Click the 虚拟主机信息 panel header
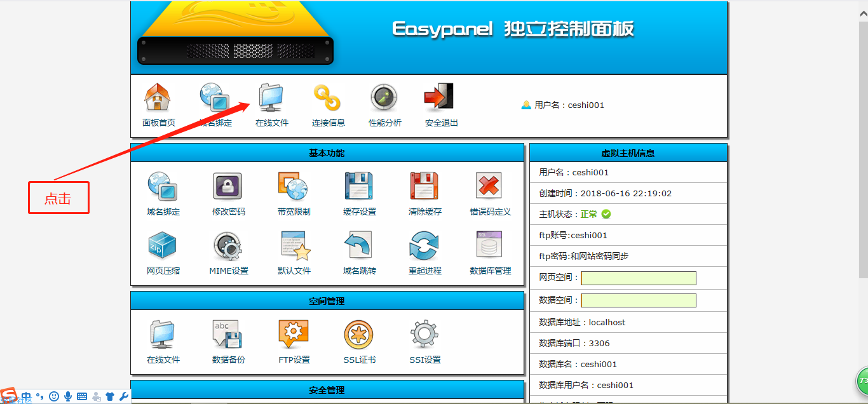The image size is (868, 404). tap(628, 153)
